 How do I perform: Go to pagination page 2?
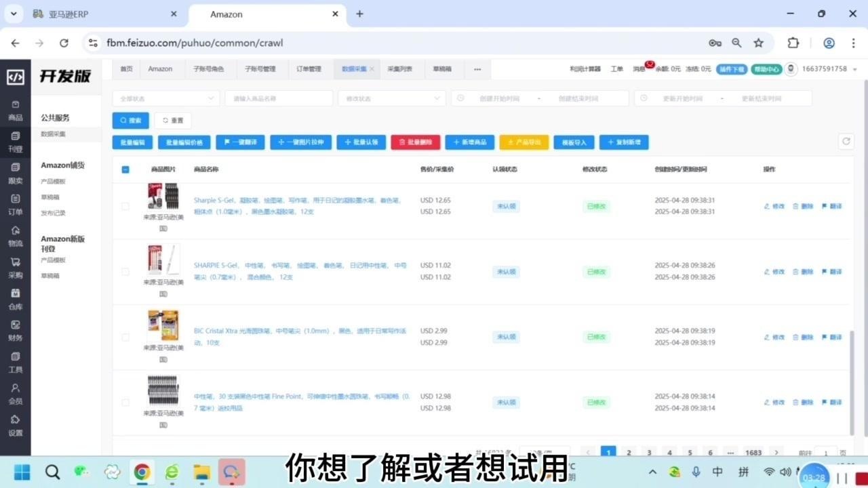coord(629,453)
